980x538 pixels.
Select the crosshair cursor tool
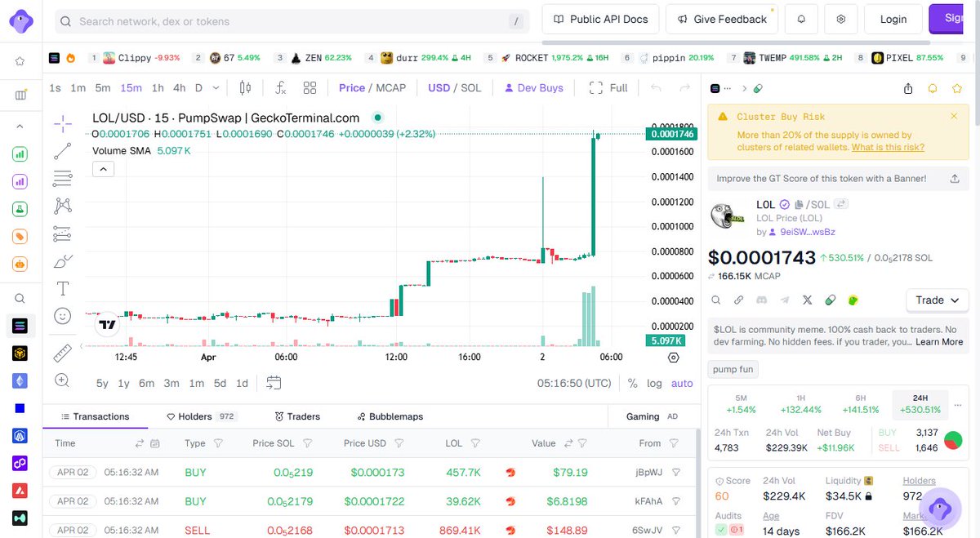point(63,123)
